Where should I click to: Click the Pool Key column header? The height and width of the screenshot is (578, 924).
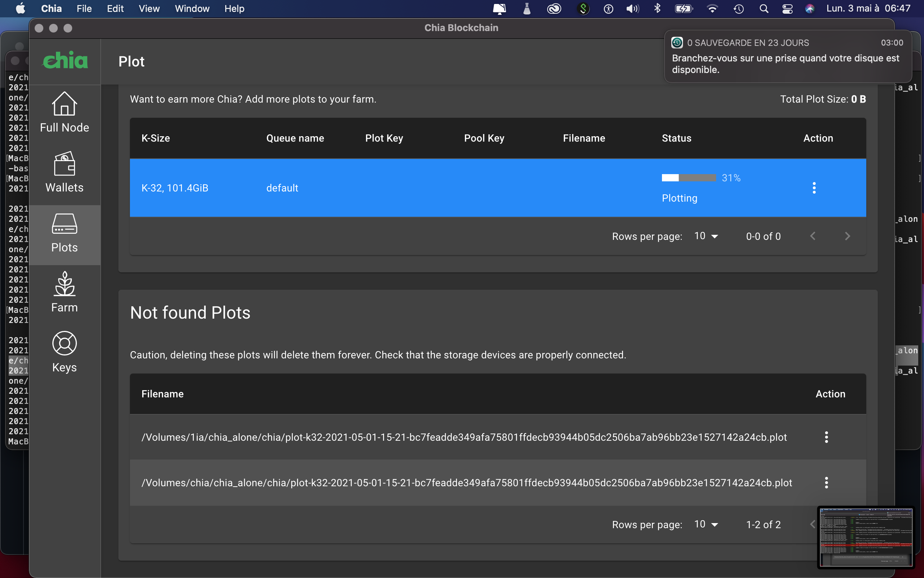click(484, 138)
